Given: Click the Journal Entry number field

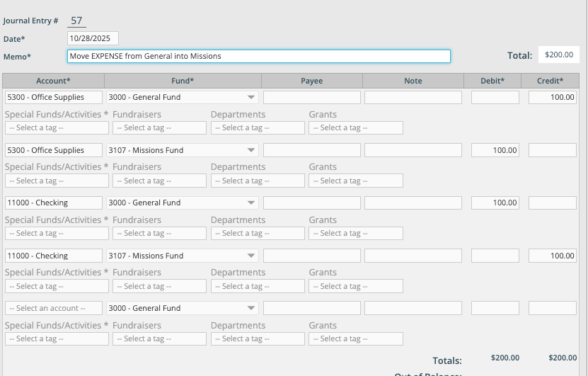Looking at the screenshot, I should (77, 21).
